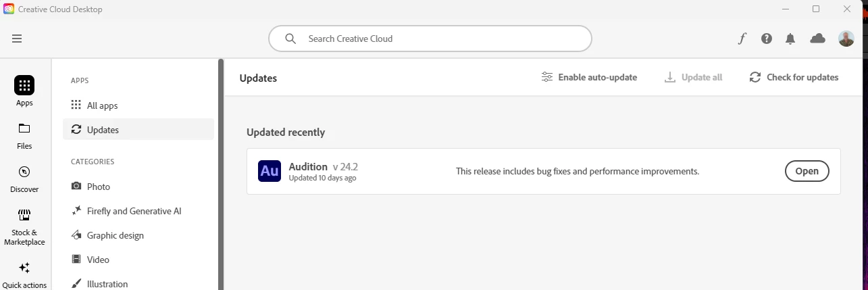Open the Help question mark icon
Screen dimensions: 868x290
766,39
